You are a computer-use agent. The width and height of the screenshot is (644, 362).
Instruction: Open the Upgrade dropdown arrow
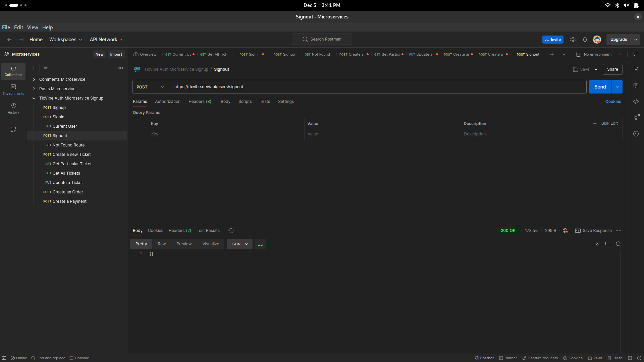pos(636,40)
